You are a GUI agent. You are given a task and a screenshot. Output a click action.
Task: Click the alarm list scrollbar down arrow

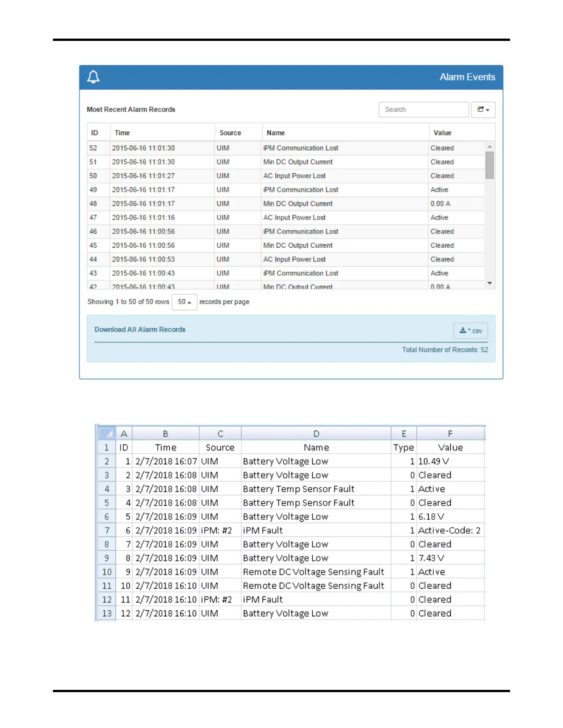(490, 283)
